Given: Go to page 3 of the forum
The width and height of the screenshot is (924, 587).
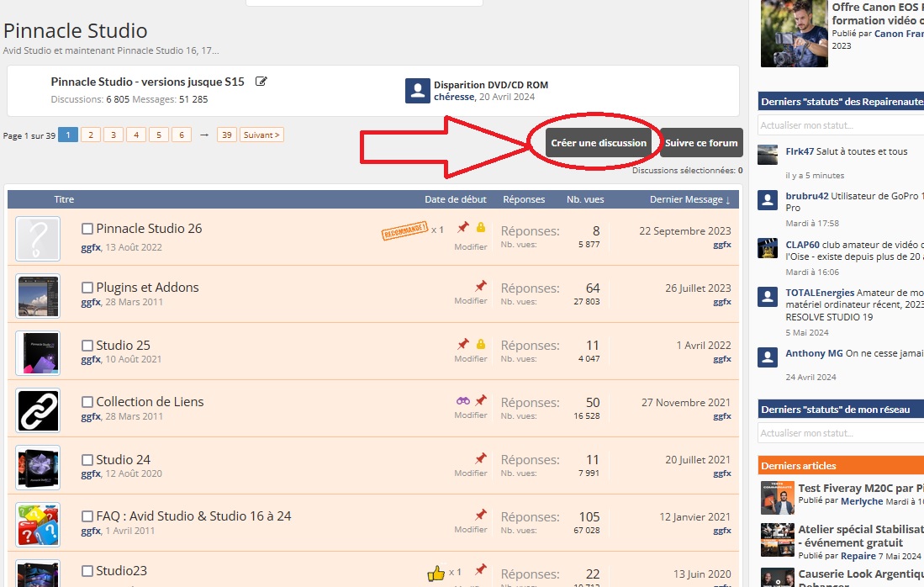Looking at the screenshot, I should pos(114,135).
